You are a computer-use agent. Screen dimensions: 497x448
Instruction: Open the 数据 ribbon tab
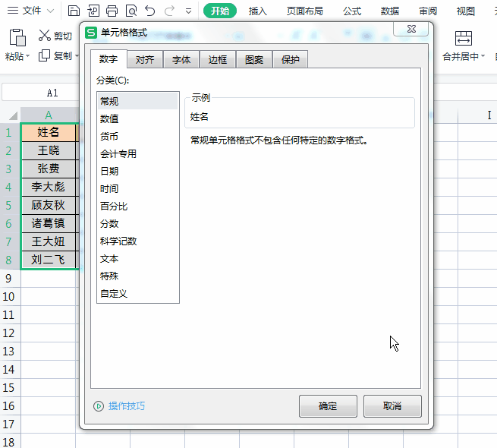pyautogui.click(x=390, y=11)
